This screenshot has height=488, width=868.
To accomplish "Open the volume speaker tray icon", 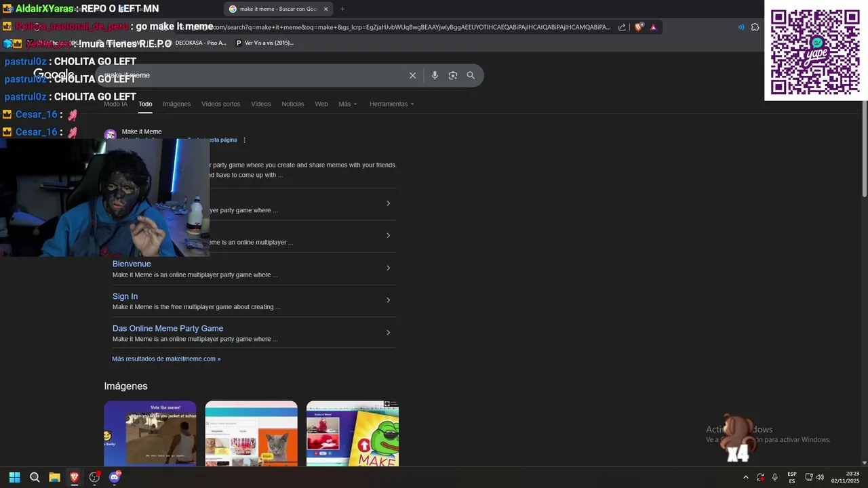I will [x=820, y=477].
